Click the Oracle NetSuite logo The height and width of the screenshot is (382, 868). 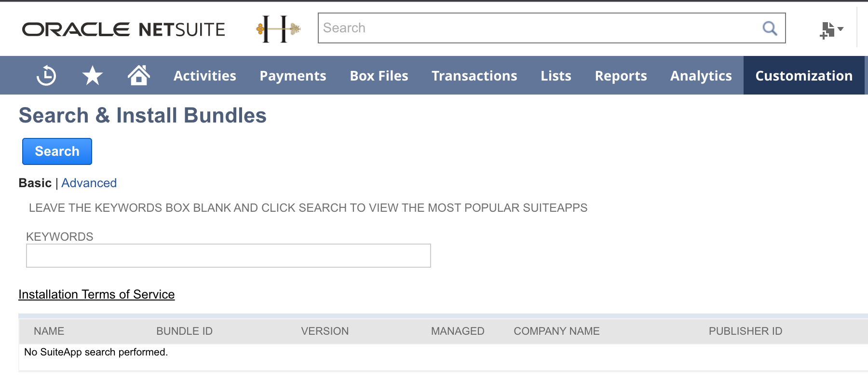click(x=123, y=29)
